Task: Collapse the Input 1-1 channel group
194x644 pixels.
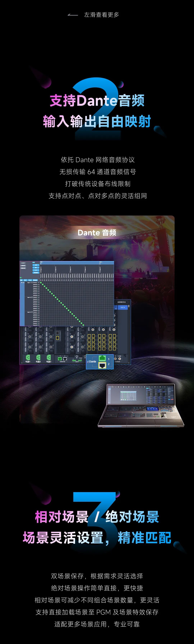Action: pos(32,283)
